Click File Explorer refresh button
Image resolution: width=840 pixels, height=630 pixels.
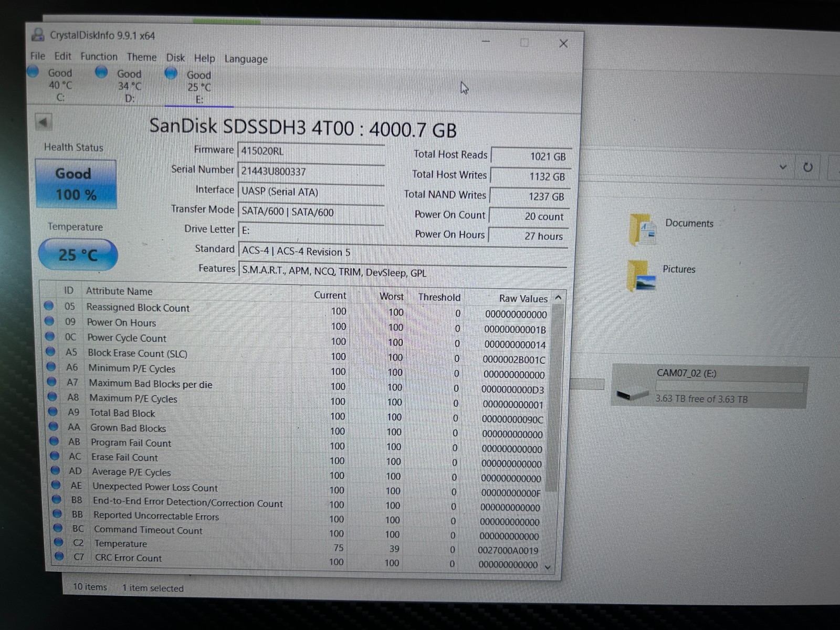tap(808, 167)
